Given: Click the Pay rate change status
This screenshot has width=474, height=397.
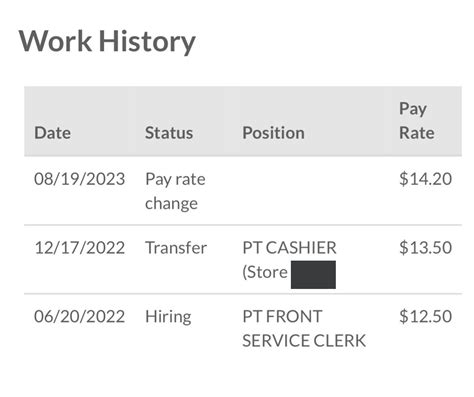Looking at the screenshot, I should (x=175, y=191).
